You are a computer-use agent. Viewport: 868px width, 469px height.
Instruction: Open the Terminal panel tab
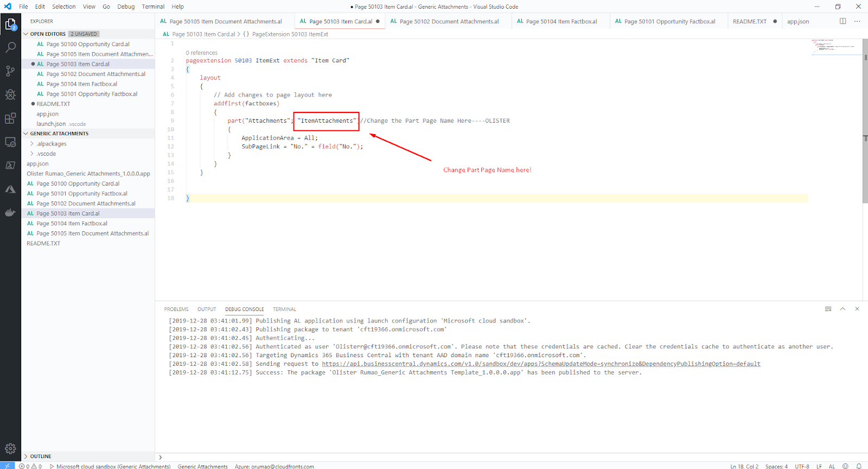284,309
